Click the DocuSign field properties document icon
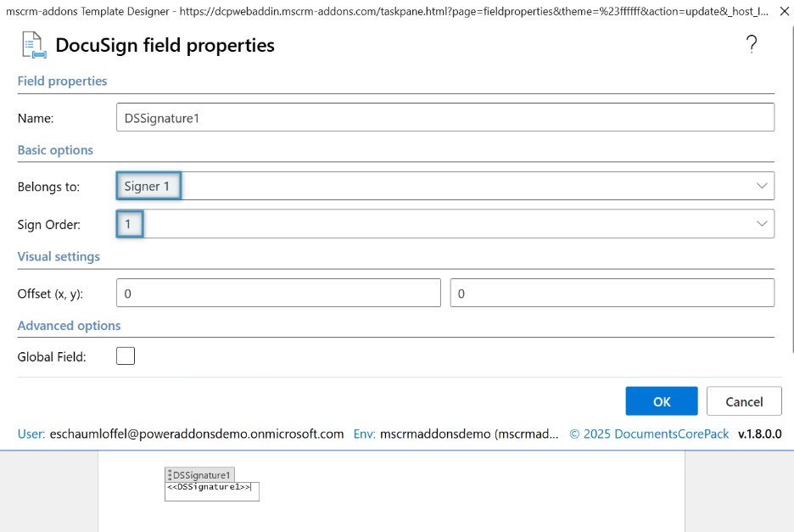 pos(32,45)
